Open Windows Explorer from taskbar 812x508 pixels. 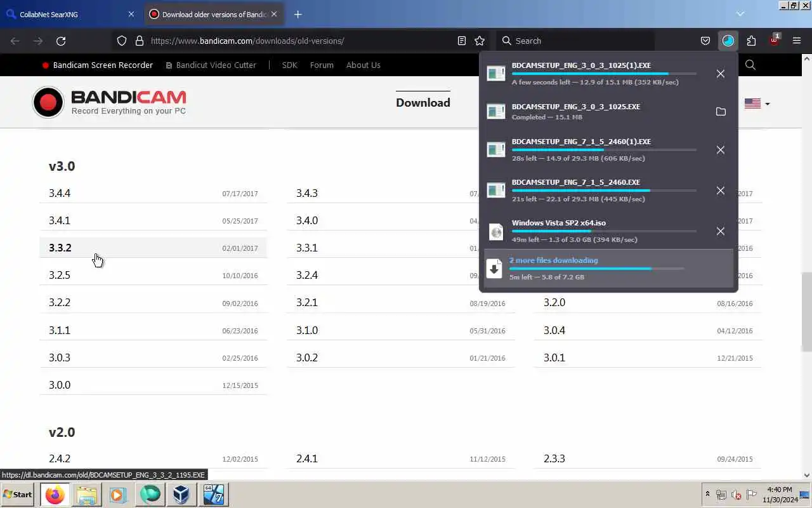click(87, 495)
